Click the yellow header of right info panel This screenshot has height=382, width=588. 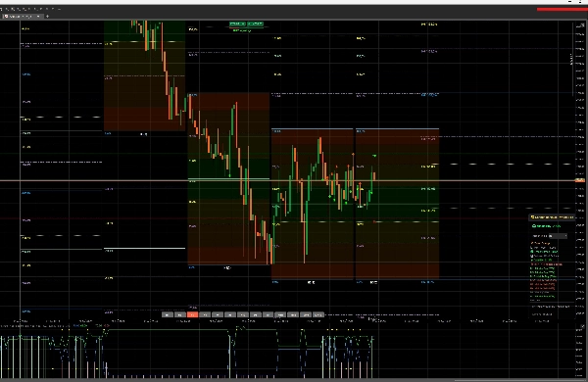[x=552, y=217]
